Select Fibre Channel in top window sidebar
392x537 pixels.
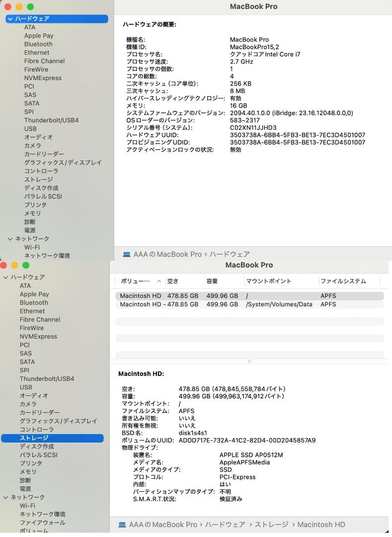click(x=45, y=61)
